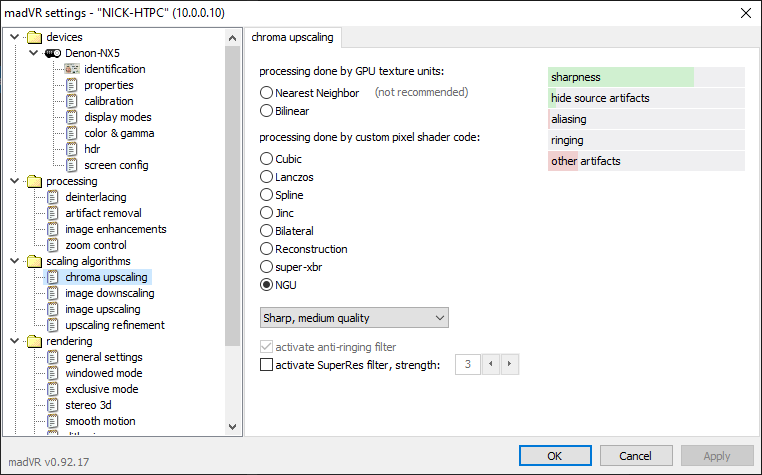This screenshot has height=475, width=762.
Task: Click the hdr page icon
Action: 72,149
